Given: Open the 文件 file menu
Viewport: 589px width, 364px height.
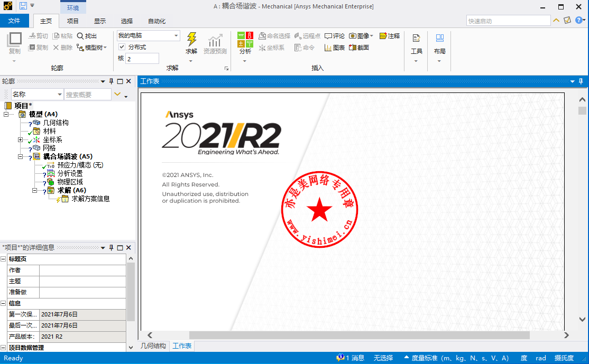Looking at the screenshot, I should tap(14, 21).
